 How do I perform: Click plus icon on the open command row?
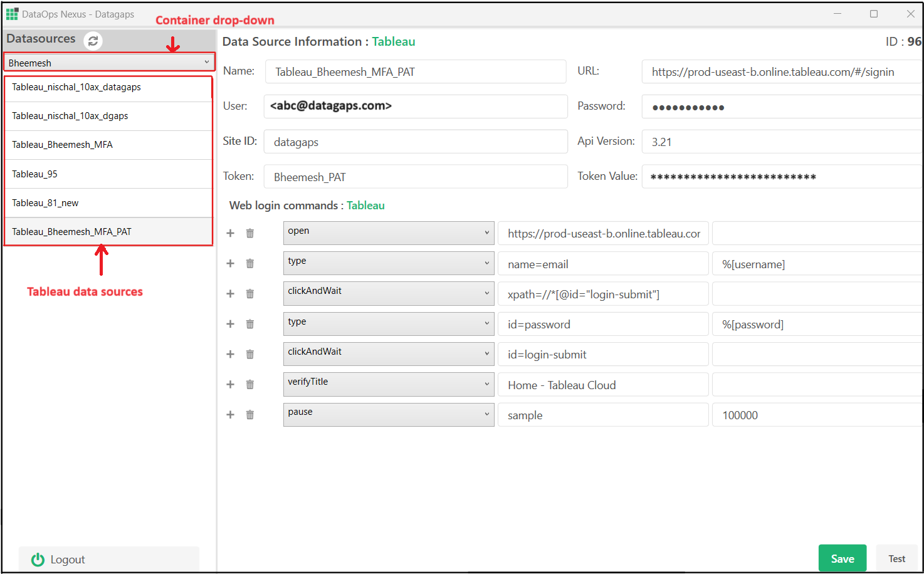pos(230,233)
